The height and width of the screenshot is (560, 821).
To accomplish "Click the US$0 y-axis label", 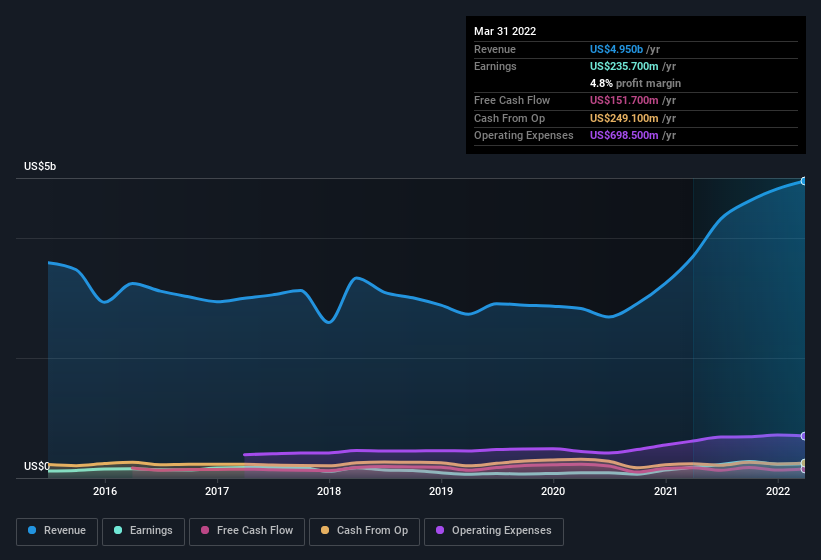I will pos(37,466).
